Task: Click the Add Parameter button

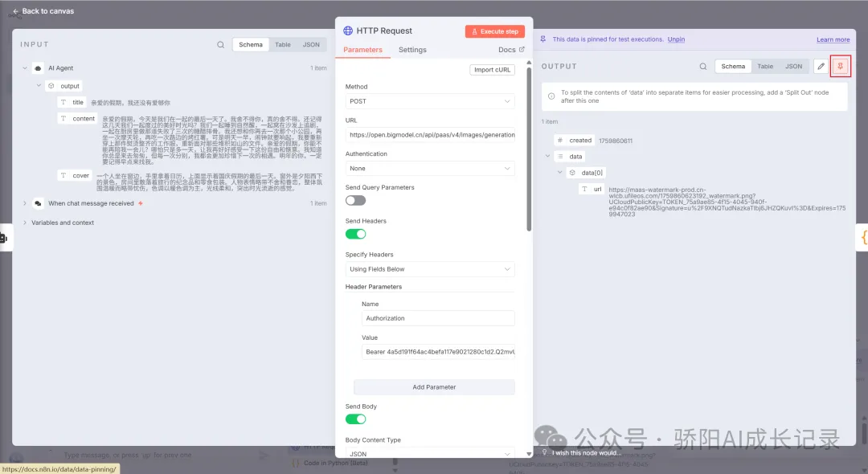Action: pyautogui.click(x=434, y=387)
